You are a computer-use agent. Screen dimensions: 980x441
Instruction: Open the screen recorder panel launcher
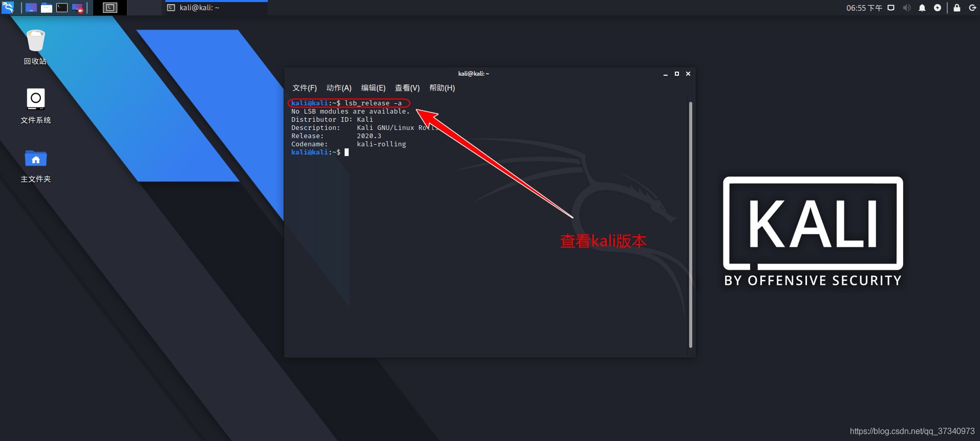(77, 8)
